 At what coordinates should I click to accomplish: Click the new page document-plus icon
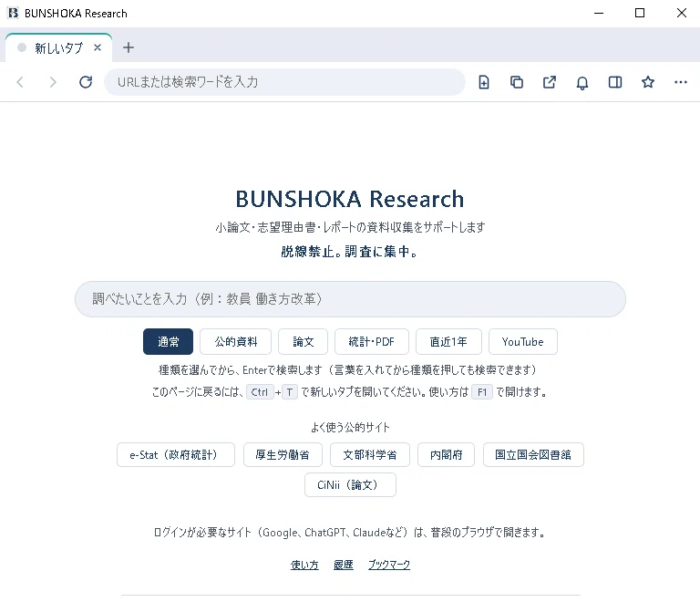[x=484, y=82]
